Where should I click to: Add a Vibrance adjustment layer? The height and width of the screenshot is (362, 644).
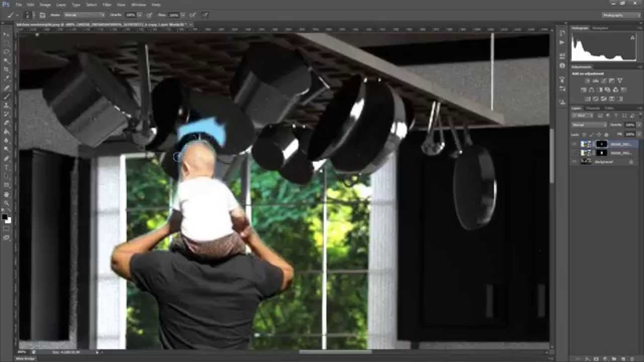619,80
